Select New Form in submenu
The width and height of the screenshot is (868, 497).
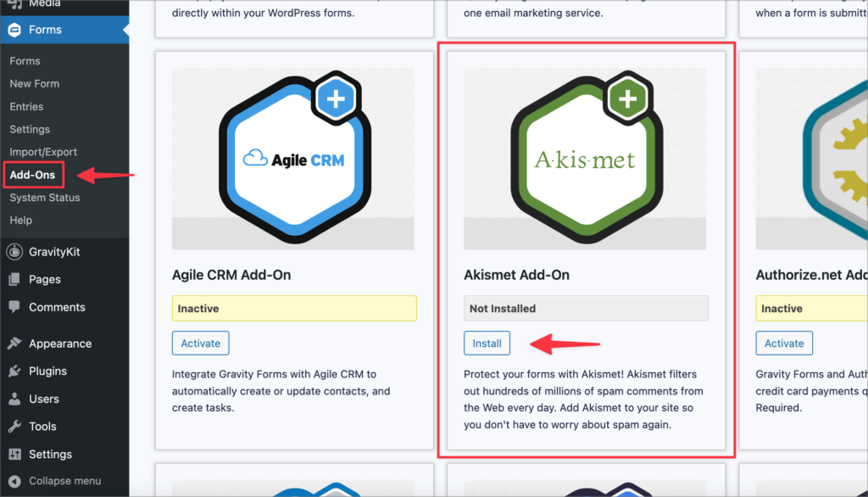coord(34,84)
